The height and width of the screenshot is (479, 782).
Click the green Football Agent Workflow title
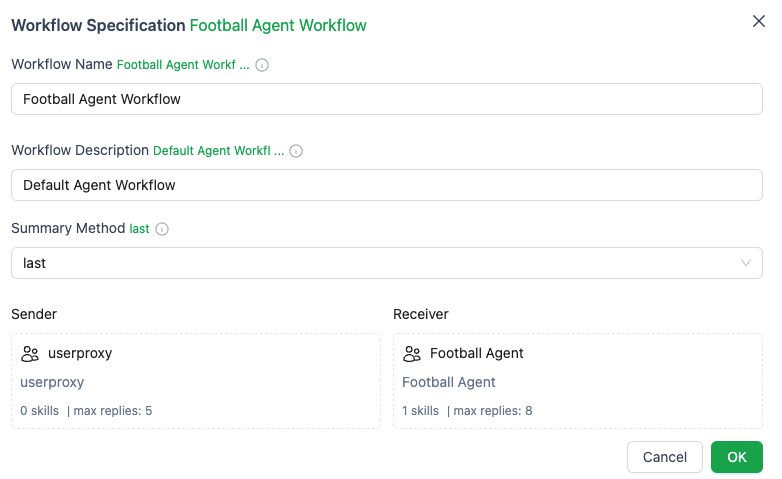[278, 25]
